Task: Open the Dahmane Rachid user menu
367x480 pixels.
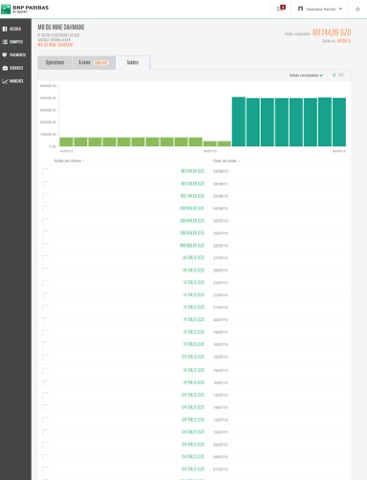Action: click(x=320, y=9)
